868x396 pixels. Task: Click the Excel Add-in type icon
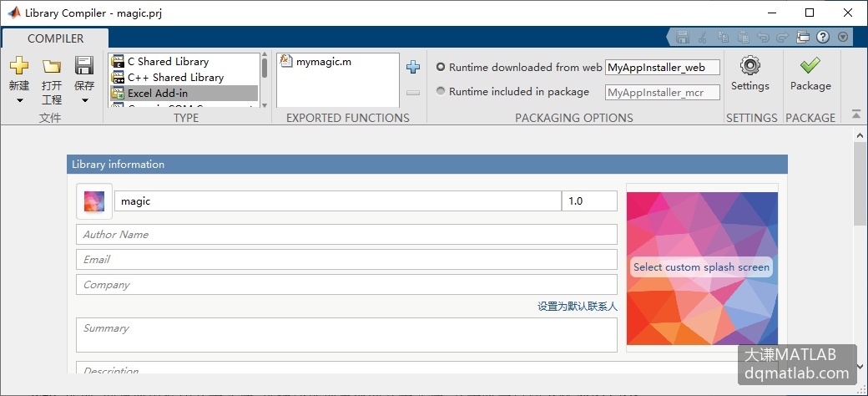coord(118,93)
